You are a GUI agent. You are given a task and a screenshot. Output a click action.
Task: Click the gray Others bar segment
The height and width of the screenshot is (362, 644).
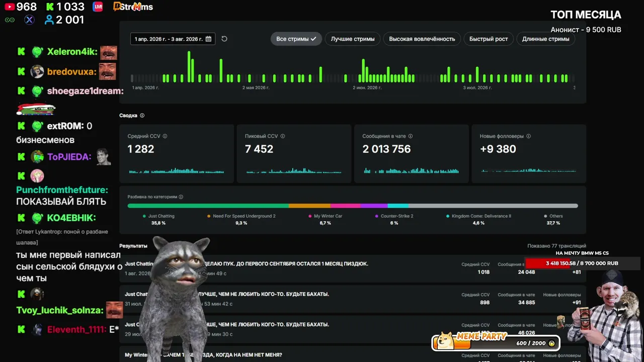click(x=493, y=206)
